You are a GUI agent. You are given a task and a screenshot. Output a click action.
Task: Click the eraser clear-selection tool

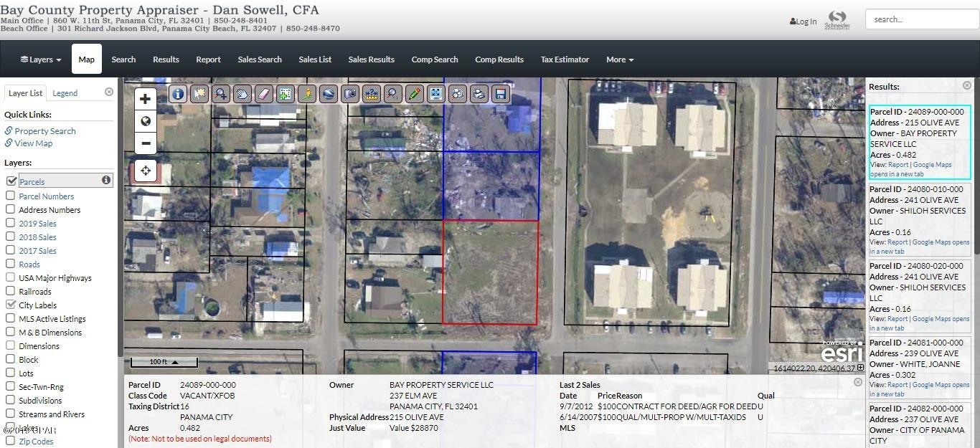264,94
